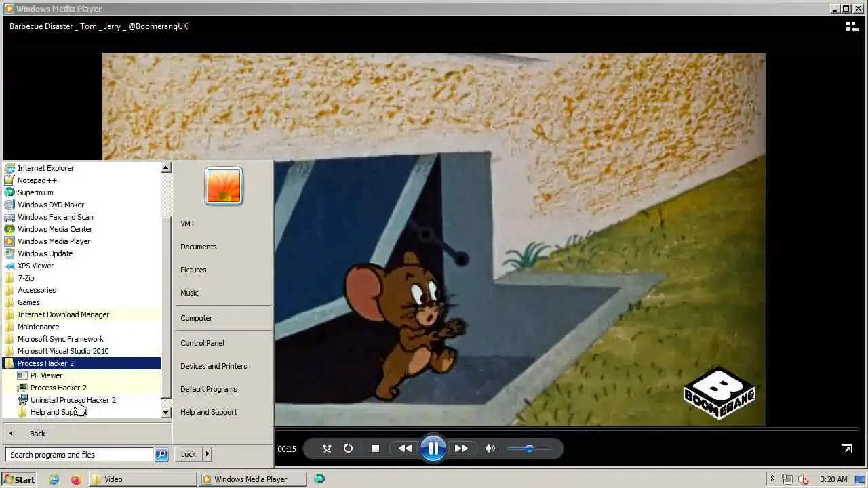Open Internet Explorer from Start menu

click(x=82, y=168)
